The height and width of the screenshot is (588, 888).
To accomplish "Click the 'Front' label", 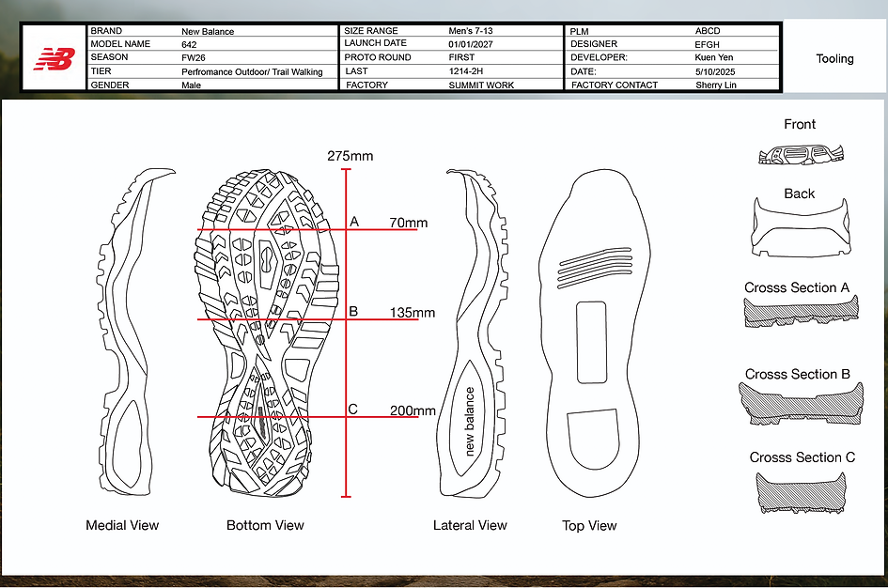I will [x=800, y=125].
